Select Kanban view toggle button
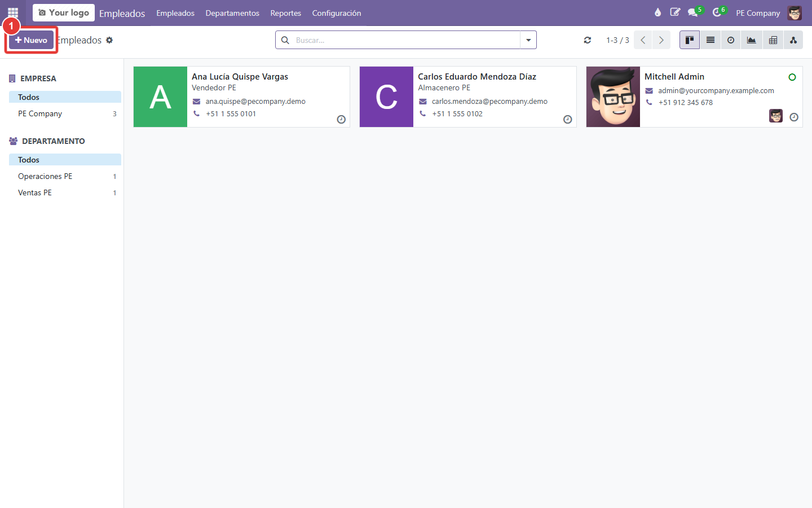Screen dimensions: 812x508 (x=690, y=40)
